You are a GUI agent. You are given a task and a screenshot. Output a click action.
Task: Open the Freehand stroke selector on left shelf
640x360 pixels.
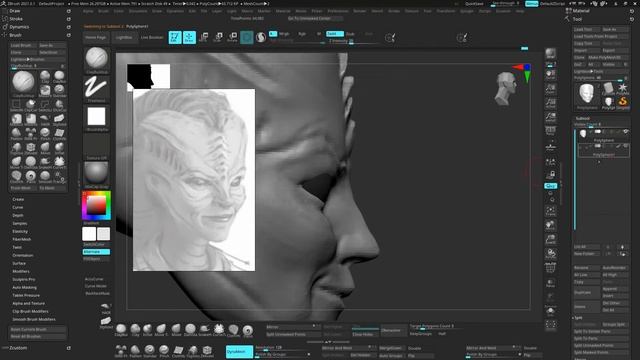coord(96,89)
